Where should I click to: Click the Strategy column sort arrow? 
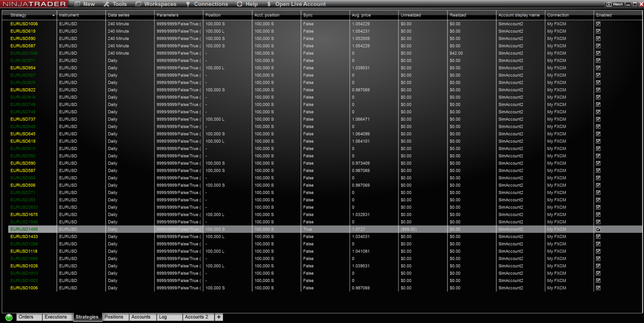pos(53,15)
